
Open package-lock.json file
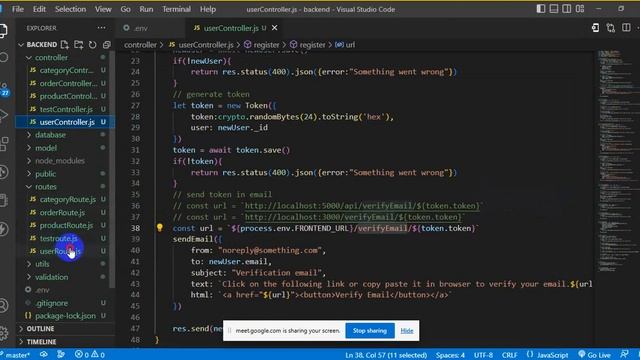point(65,316)
